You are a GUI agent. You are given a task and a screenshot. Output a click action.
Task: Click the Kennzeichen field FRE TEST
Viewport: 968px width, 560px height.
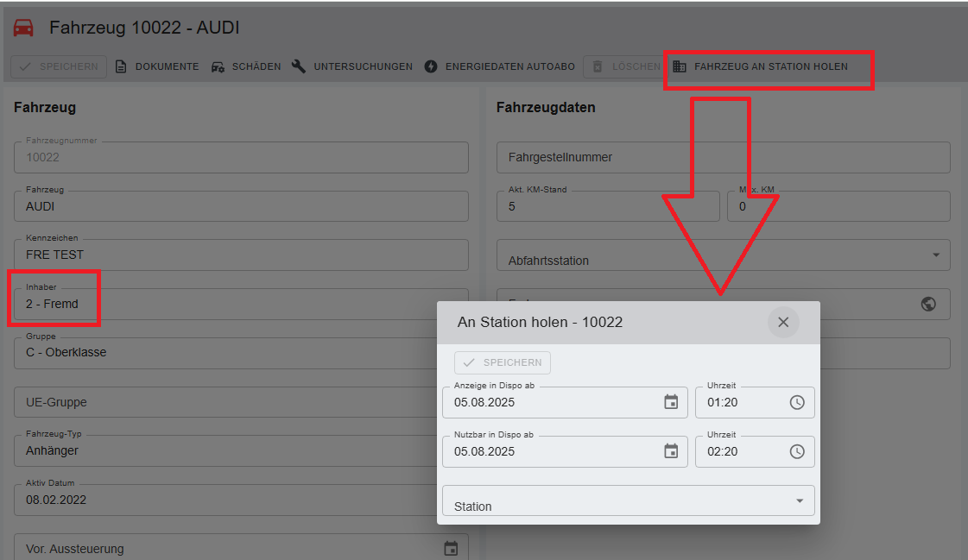pos(241,255)
